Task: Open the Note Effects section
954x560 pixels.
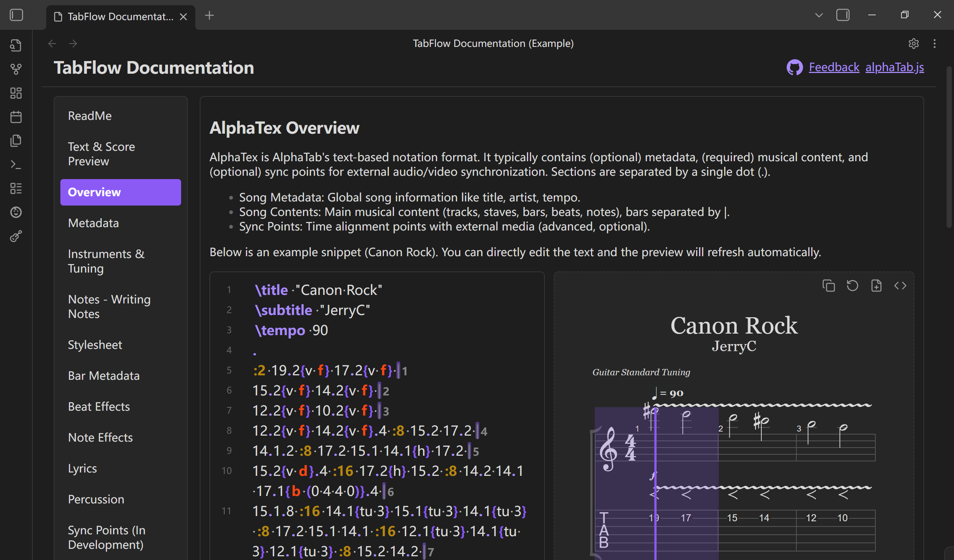Action: tap(121, 437)
